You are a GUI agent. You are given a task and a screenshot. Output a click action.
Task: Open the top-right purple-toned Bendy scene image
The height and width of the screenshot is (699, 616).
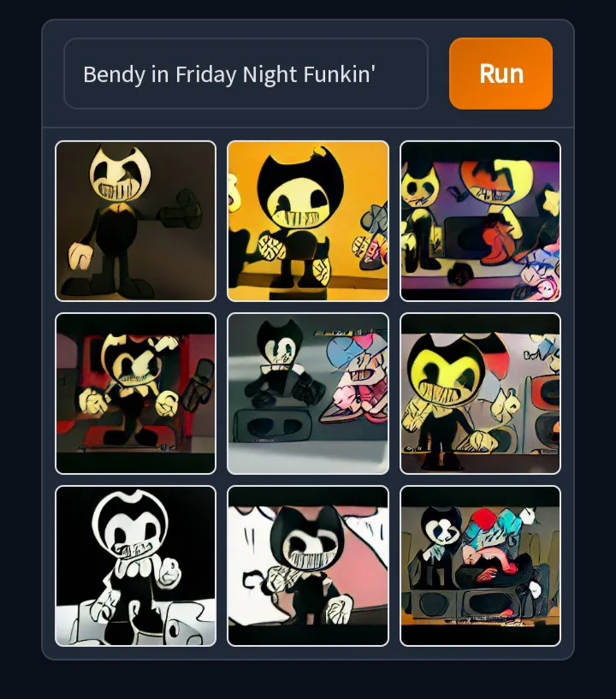point(481,221)
